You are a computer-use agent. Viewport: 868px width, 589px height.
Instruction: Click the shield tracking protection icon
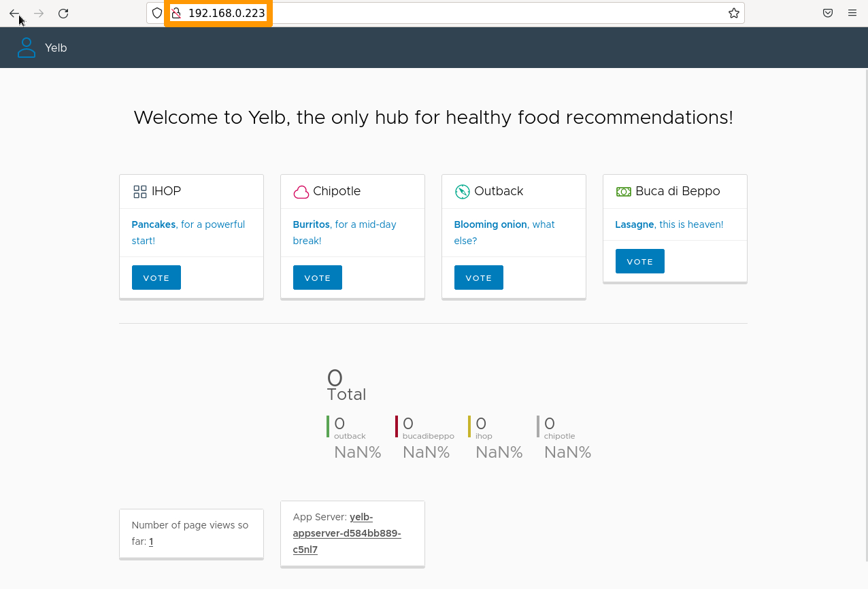[157, 13]
